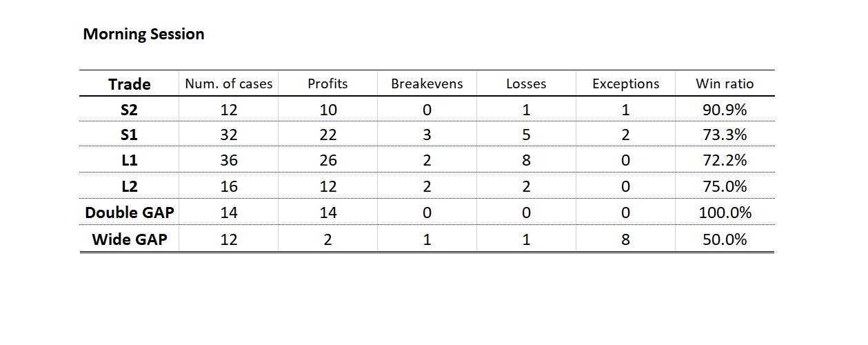Select the 100.0% win ratio cell
868x345 pixels.
pos(725,213)
